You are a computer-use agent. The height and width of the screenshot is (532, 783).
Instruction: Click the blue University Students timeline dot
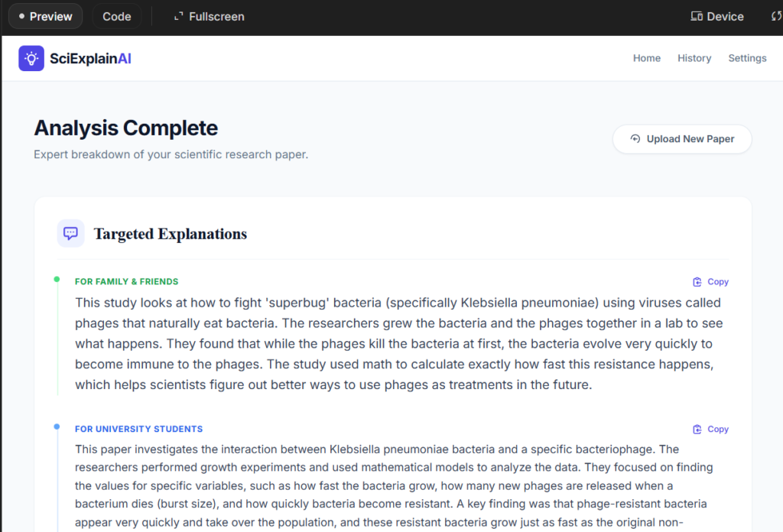click(57, 427)
